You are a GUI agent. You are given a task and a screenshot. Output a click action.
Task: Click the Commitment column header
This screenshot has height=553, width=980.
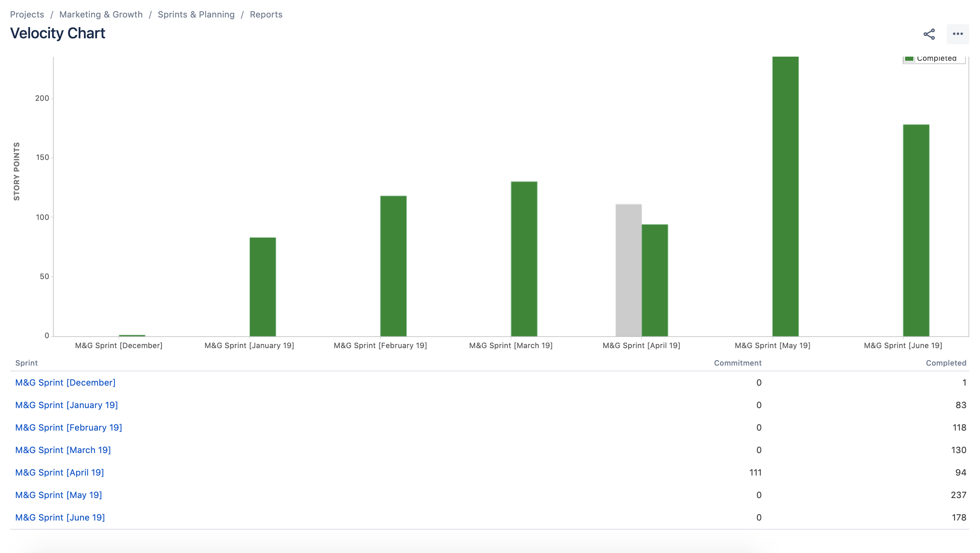[738, 363]
